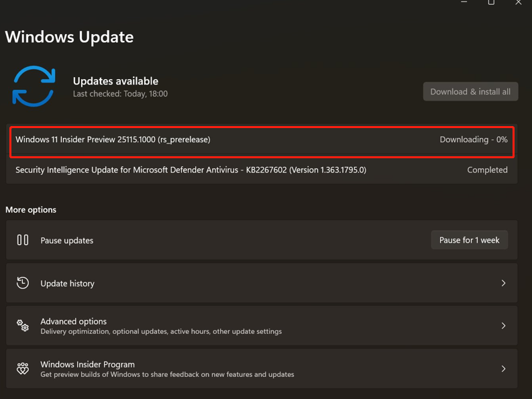Minimize the Settings window
This screenshot has width=532, height=399.
[464, 2]
